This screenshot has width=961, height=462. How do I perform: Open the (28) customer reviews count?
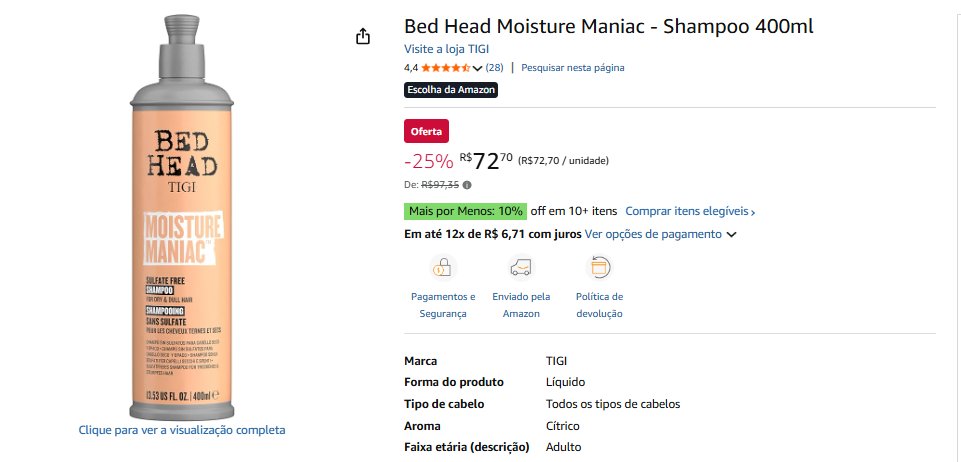tap(494, 68)
